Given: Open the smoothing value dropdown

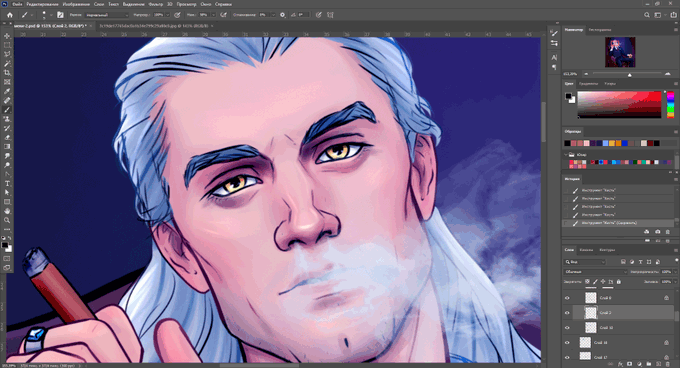Looking at the screenshot, I should point(273,15).
